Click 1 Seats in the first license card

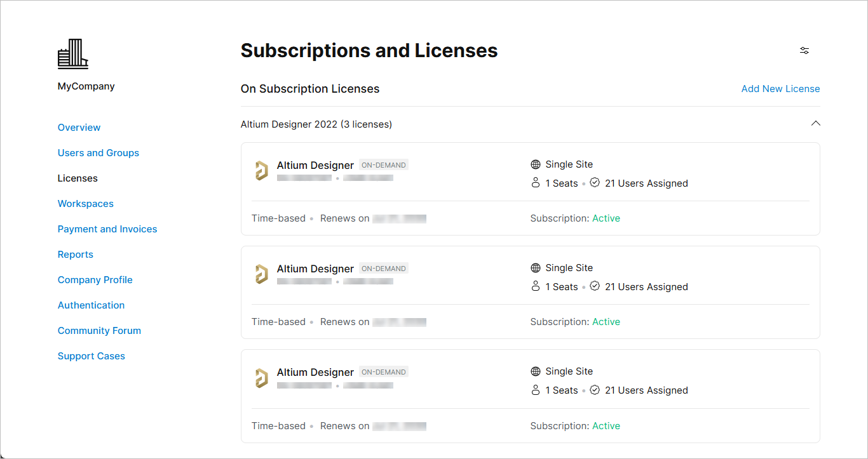pos(562,183)
